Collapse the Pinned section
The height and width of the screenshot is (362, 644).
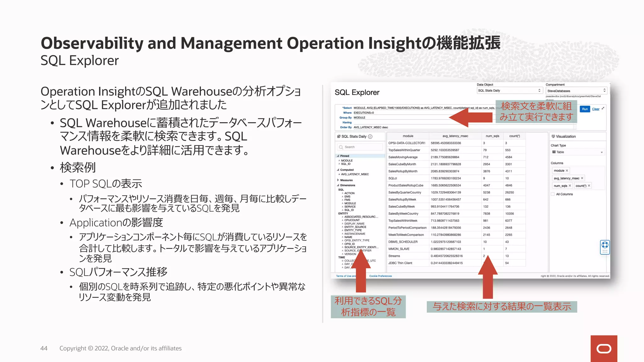338,156
